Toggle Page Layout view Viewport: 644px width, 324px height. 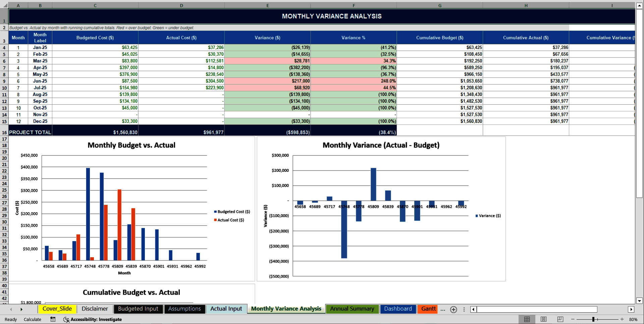543,319
